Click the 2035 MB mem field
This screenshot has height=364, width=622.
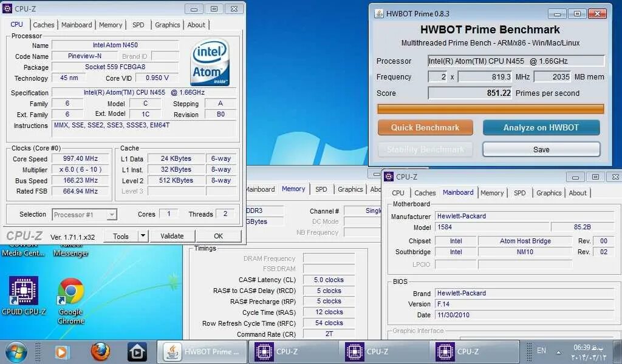click(x=553, y=77)
